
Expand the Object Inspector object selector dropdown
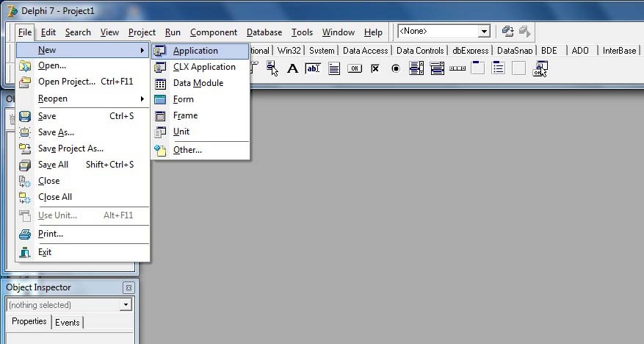click(x=126, y=304)
